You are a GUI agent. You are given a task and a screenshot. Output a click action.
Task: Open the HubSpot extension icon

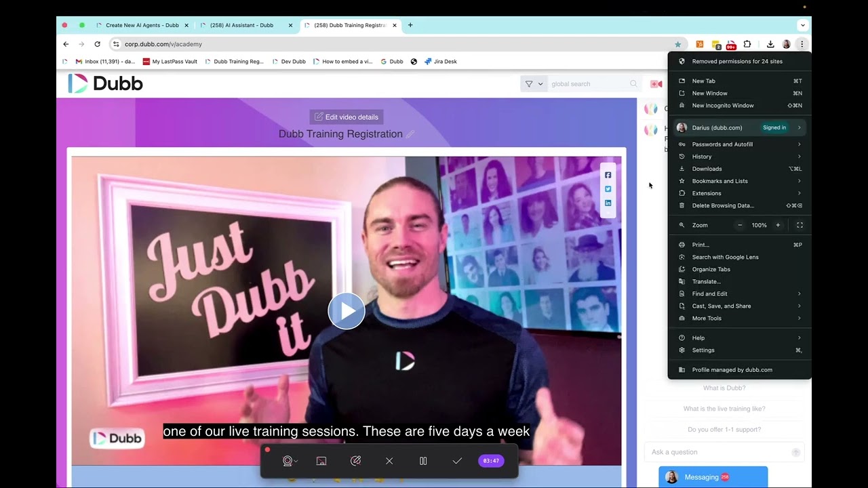[700, 44]
